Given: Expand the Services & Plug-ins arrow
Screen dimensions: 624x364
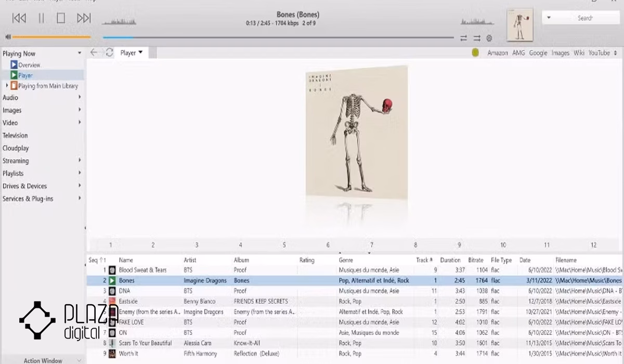Looking at the screenshot, I should point(80,199).
